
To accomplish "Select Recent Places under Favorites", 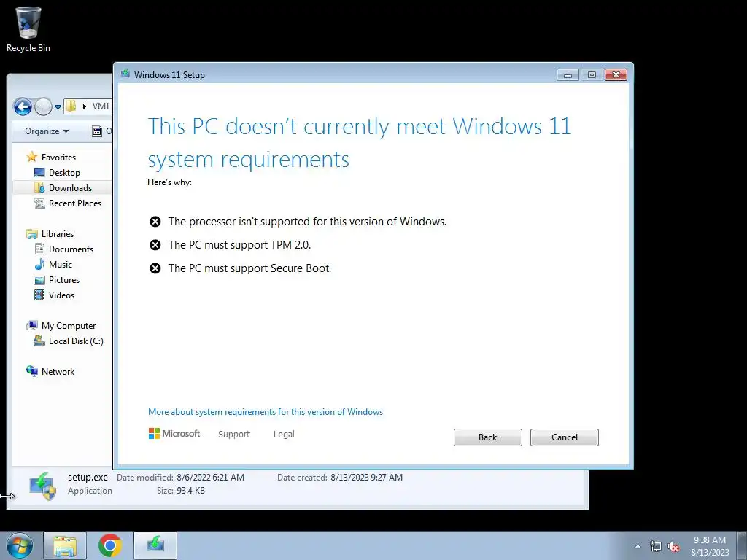I will [x=75, y=203].
